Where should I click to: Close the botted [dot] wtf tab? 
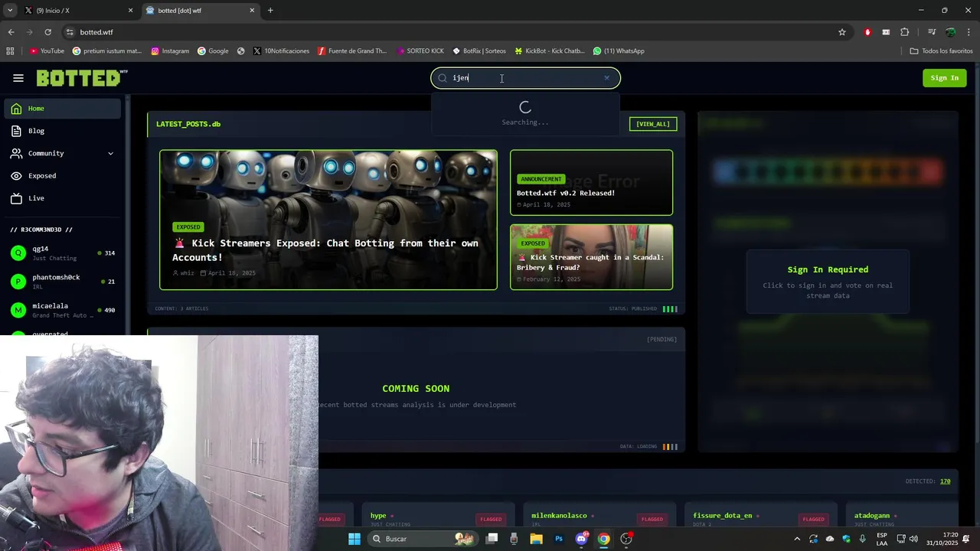pyautogui.click(x=252, y=11)
